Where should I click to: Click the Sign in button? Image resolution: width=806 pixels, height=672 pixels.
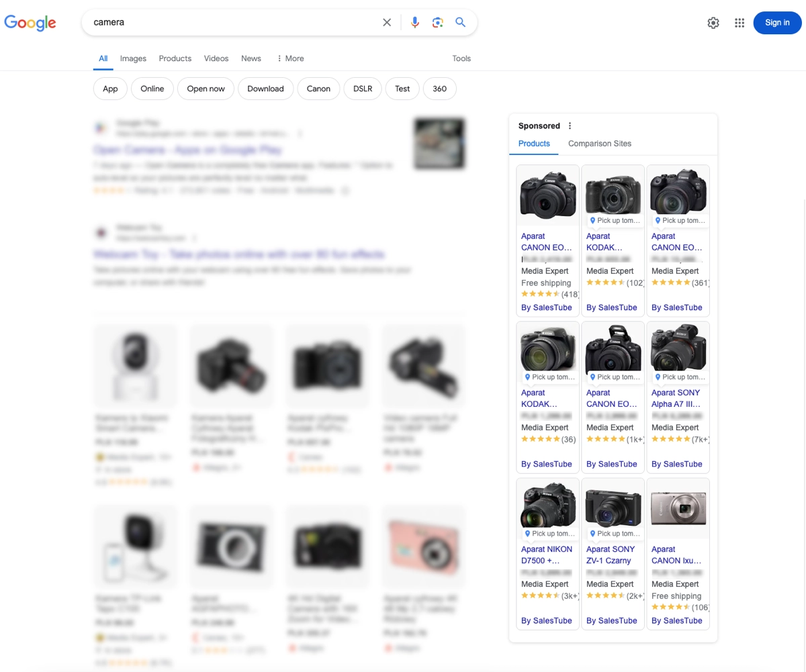pyautogui.click(x=777, y=22)
